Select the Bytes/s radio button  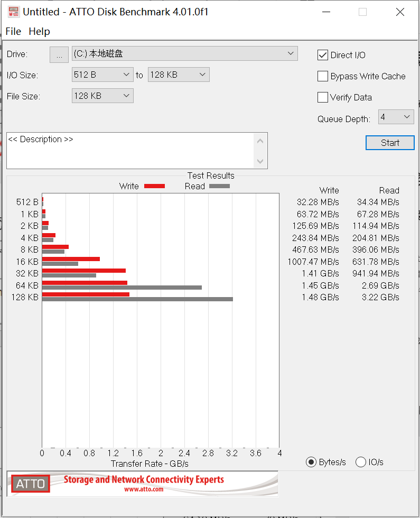[x=311, y=462]
